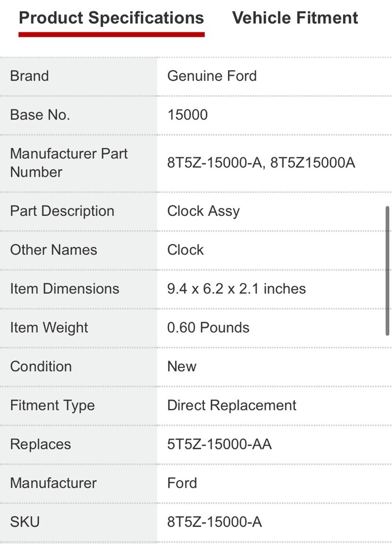The image size is (392, 544).
Task: Select the Base No. value 15000
Action: pos(187,115)
